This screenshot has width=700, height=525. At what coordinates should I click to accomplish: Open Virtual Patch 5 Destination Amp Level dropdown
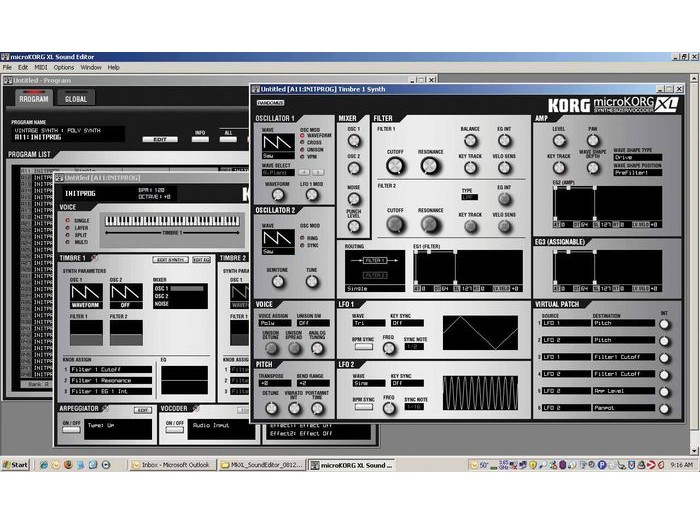(x=623, y=391)
